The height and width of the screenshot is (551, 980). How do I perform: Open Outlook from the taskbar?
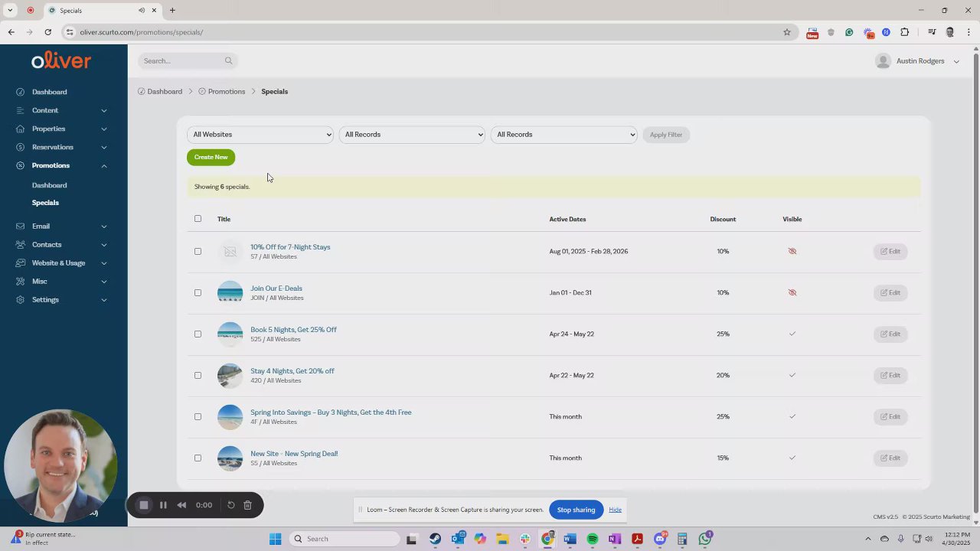click(458, 539)
